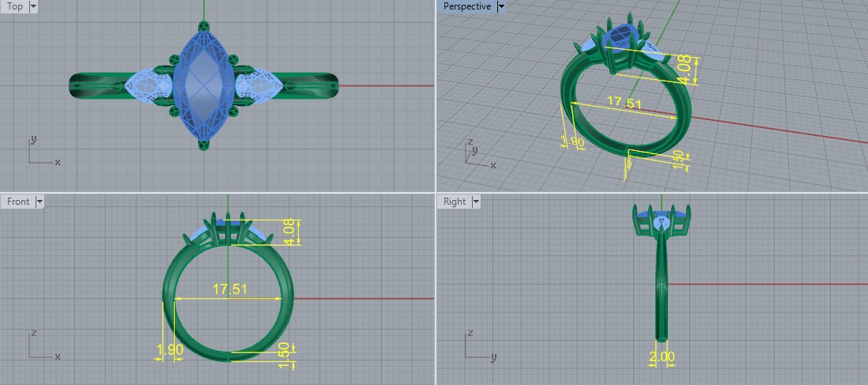The width and height of the screenshot is (868, 385).
Task: Select the 2.00 dimension in Right view
Action: tap(662, 357)
